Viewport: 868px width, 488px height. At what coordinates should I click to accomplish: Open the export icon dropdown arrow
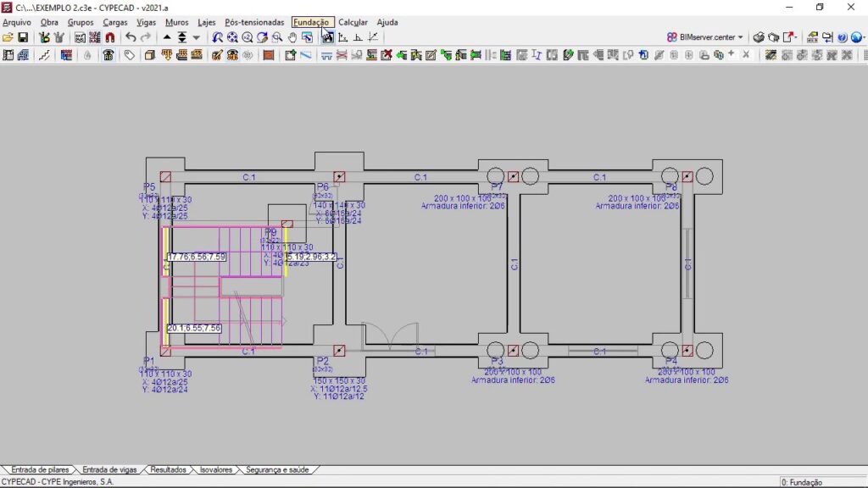[797, 37]
